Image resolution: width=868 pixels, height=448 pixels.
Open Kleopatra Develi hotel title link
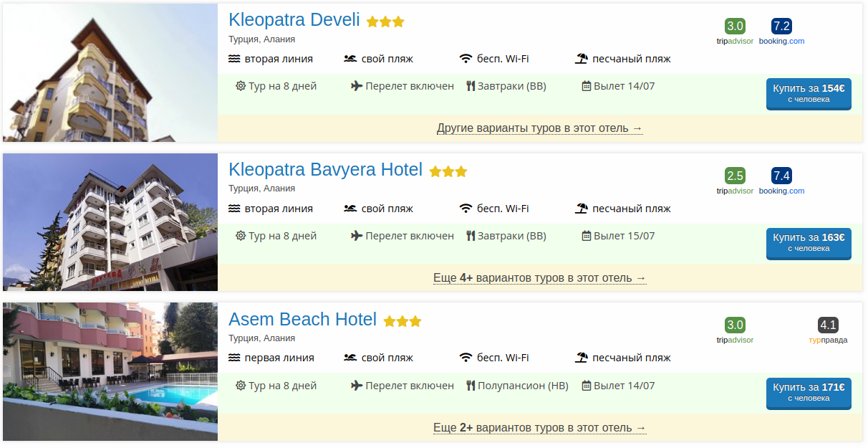(x=294, y=20)
